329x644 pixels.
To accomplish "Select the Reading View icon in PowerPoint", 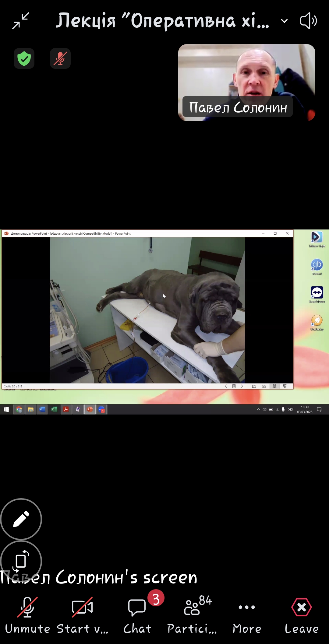I will pos(274,386).
